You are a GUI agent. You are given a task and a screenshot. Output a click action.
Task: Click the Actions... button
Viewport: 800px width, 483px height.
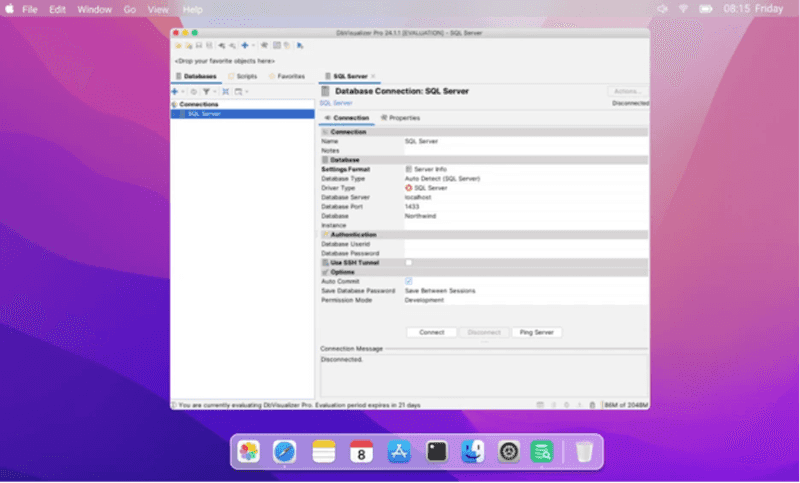628,91
